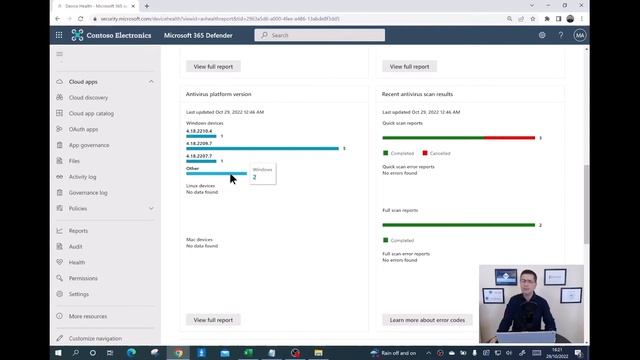Click the Contoso Electronics logo
The width and height of the screenshot is (640, 360).
tap(77, 35)
